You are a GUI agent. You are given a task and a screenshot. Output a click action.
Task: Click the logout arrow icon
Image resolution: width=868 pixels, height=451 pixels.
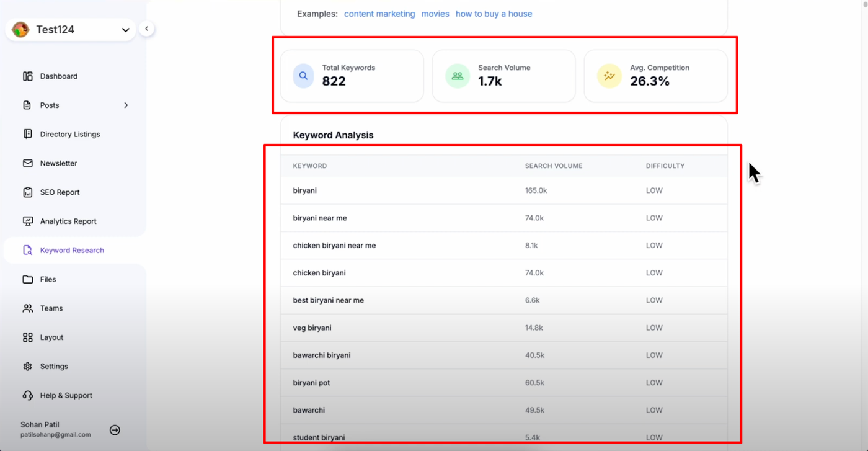tap(115, 430)
